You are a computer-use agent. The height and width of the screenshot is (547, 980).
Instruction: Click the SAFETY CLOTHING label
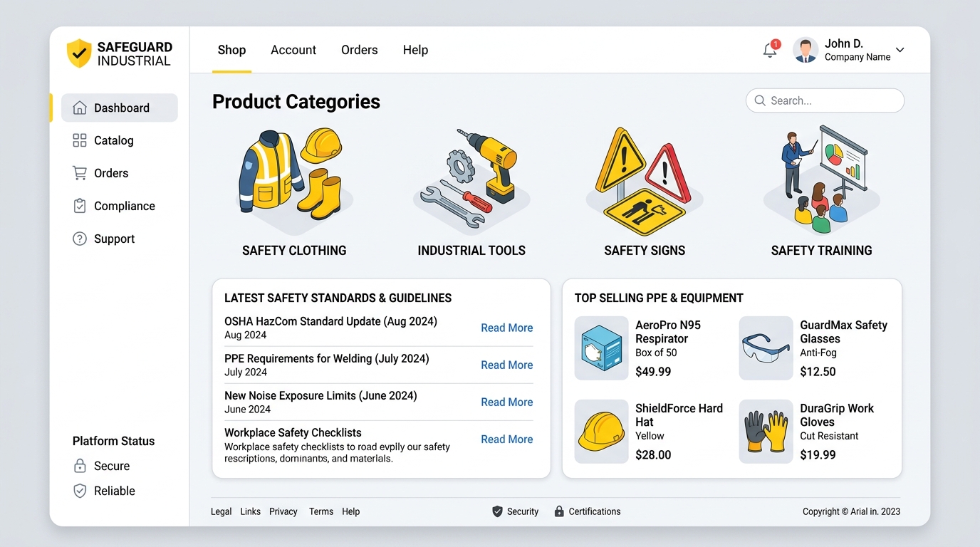coord(294,251)
